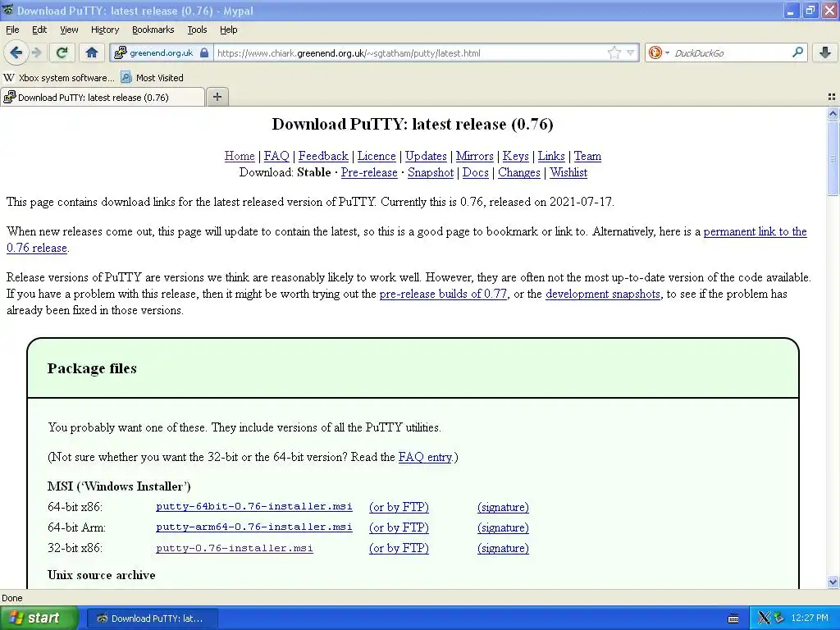Open the Wishlist link
840x630 pixels.
pos(568,172)
